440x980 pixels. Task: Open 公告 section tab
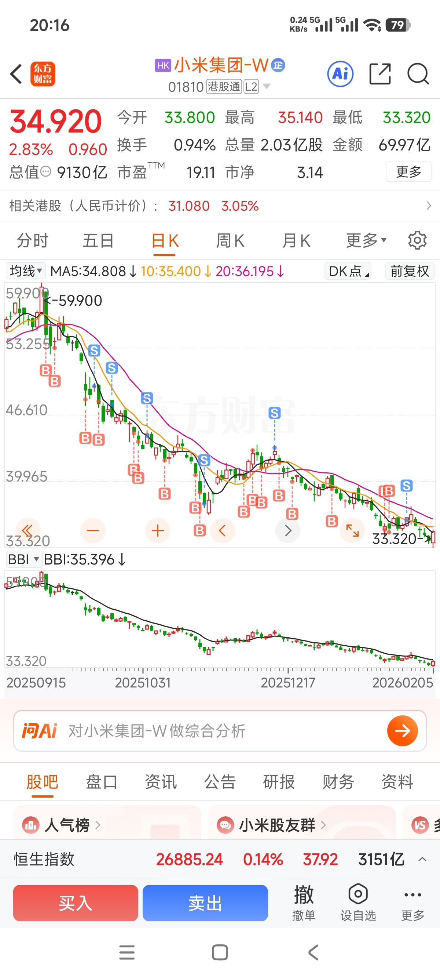tap(220, 782)
